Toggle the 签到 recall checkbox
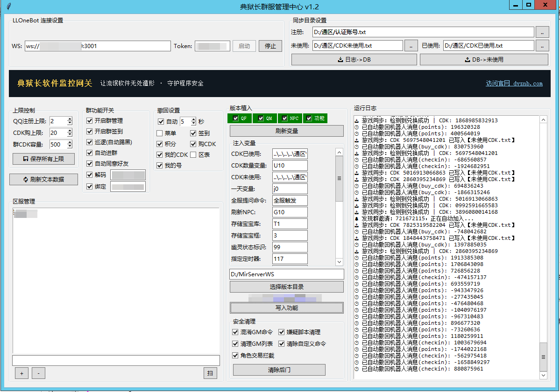The height and width of the screenshot is (392, 560). (x=193, y=133)
